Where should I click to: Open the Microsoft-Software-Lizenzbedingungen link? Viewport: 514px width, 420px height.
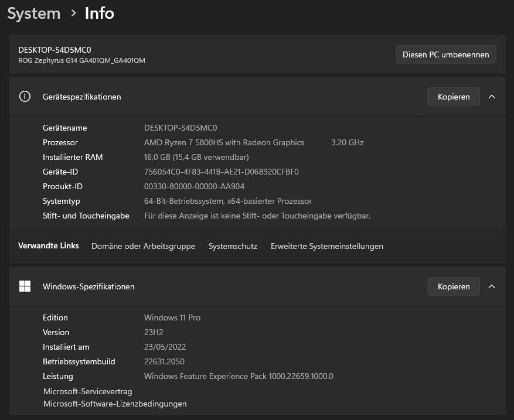pos(115,404)
